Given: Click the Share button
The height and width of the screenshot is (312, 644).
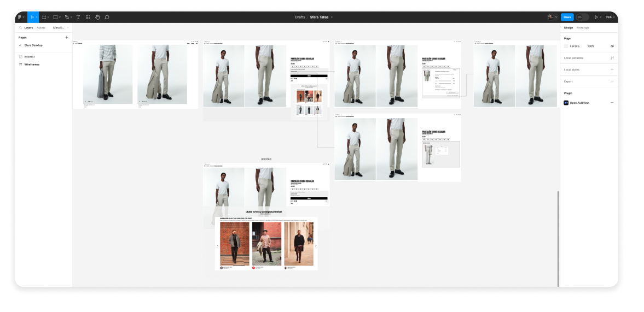Looking at the screenshot, I should pyautogui.click(x=567, y=17).
